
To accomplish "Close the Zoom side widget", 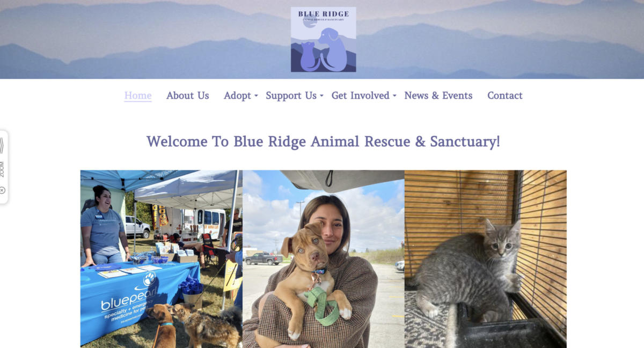I will tap(3, 190).
